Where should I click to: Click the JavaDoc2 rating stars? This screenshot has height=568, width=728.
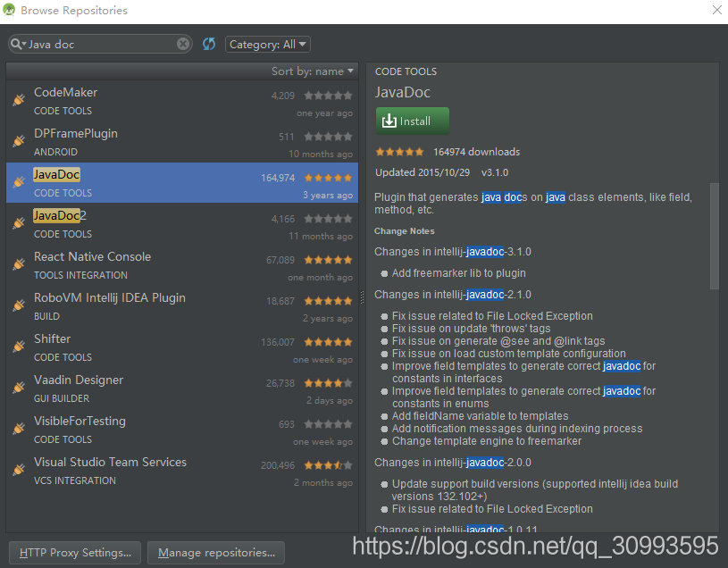tap(328, 219)
